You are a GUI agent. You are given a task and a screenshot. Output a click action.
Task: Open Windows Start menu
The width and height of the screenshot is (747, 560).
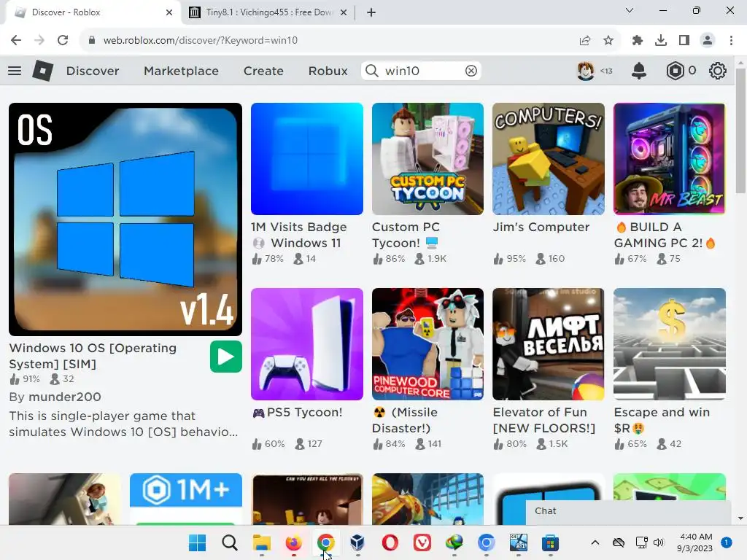click(x=197, y=542)
